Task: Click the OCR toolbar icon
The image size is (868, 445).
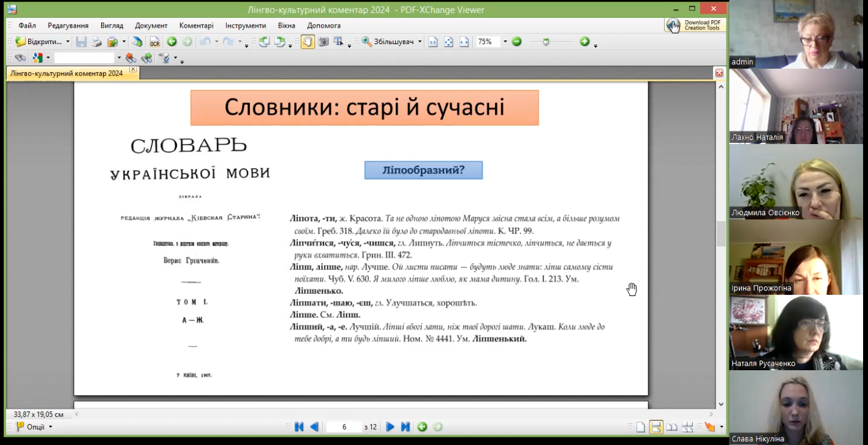Action: 154,42
